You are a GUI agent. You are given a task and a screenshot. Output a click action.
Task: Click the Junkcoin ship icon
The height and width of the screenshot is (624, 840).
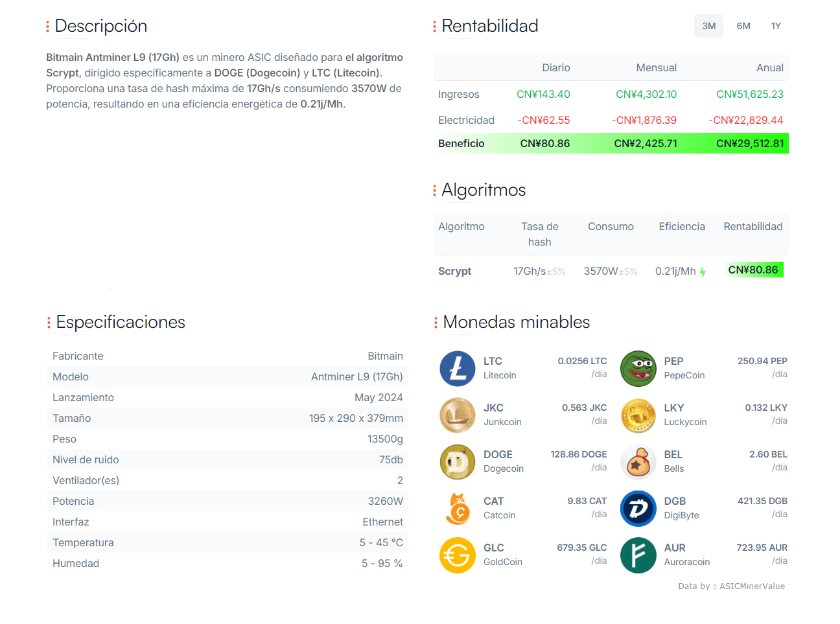coord(458,415)
